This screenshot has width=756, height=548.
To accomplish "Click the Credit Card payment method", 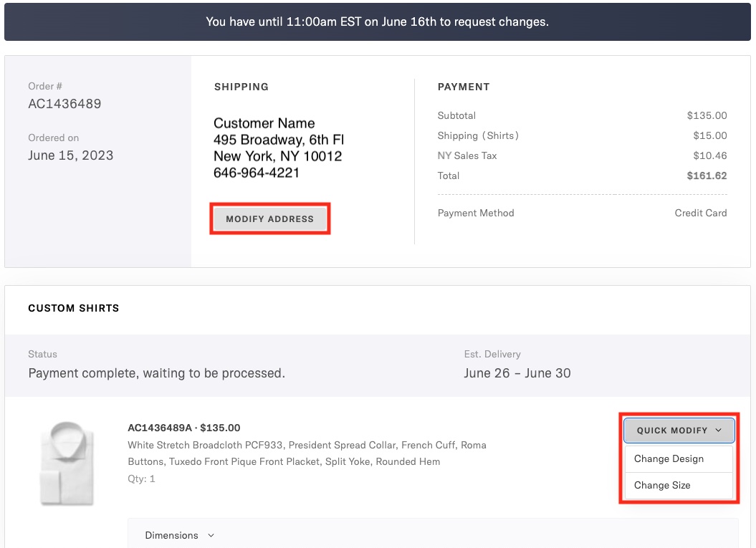I will click(700, 213).
